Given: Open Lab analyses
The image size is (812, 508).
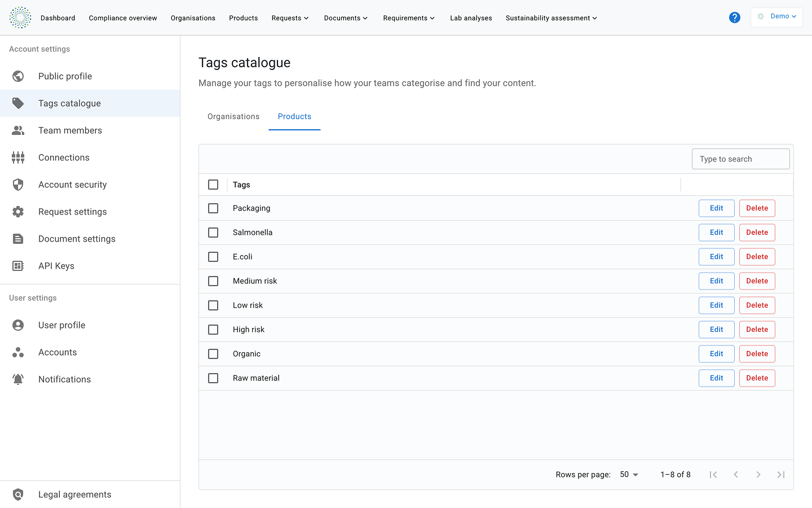Looking at the screenshot, I should pos(471,18).
